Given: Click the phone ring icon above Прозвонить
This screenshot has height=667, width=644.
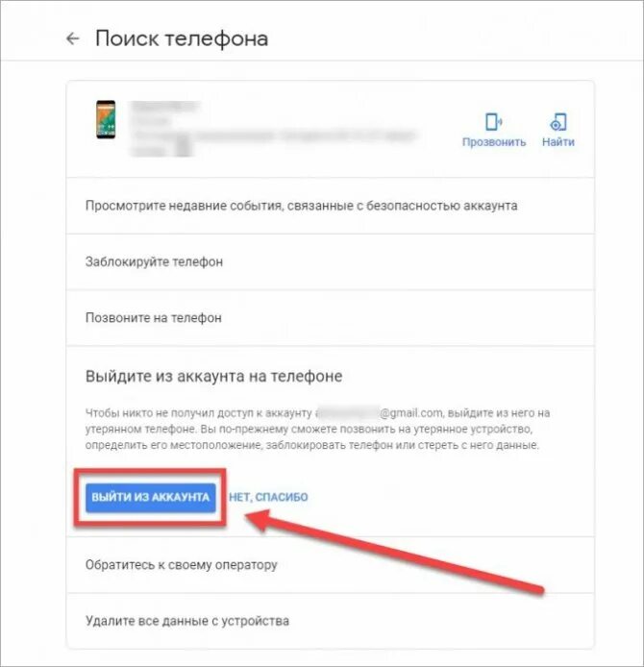Looking at the screenshot, I should pyautogui.click(x=493, y=122).
